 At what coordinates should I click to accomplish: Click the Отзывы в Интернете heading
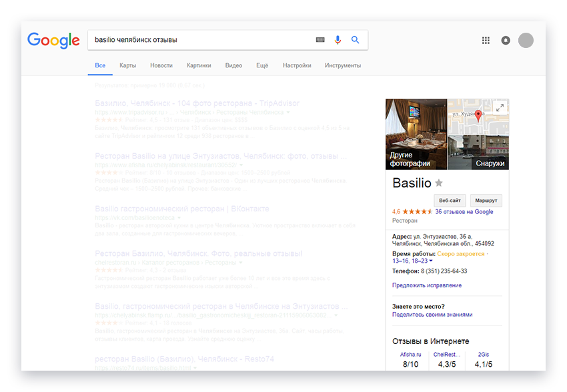click(x=431, y=341)
